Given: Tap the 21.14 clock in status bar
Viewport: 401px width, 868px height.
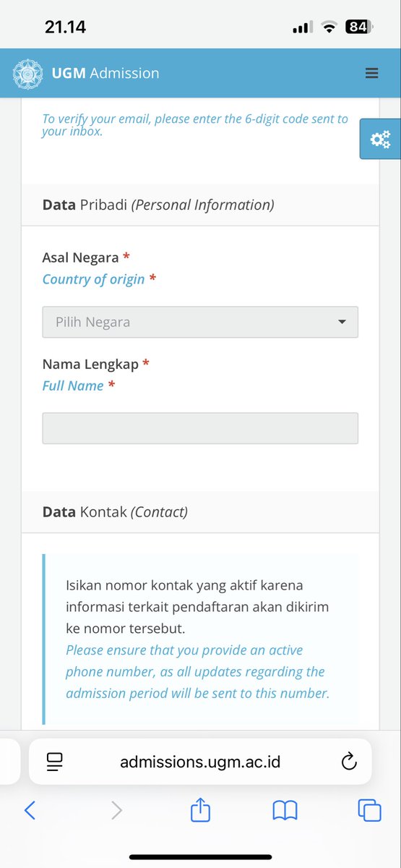Looking at the screenshot, I should pyautogui.click(x=65, y=27).
